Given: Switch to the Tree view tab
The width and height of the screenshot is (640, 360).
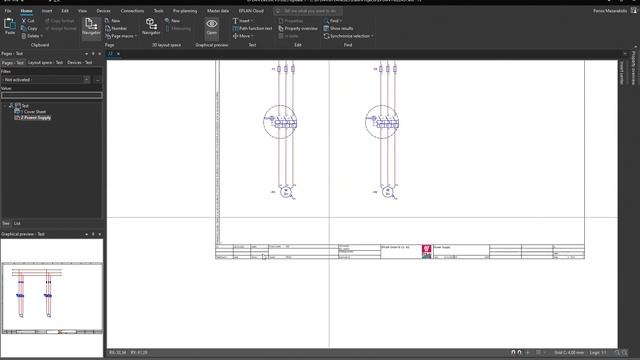Looking at the screenshot, I should point(6,223).
